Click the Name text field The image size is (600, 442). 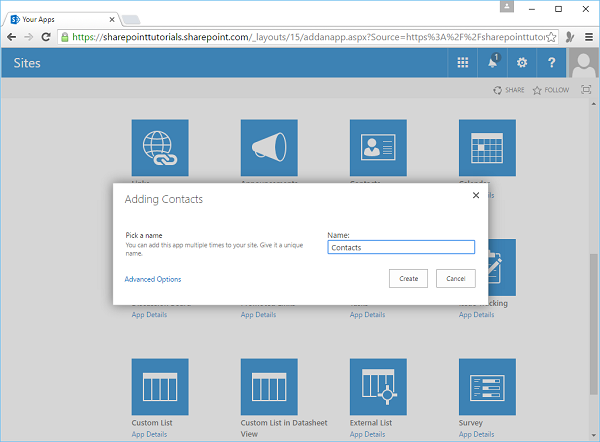[x=400, y=247]
